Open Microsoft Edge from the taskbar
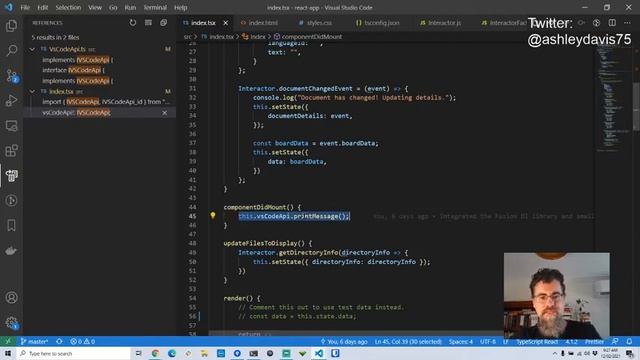The height and width of the screenshot is (360, 640). (x=172, y=353)
